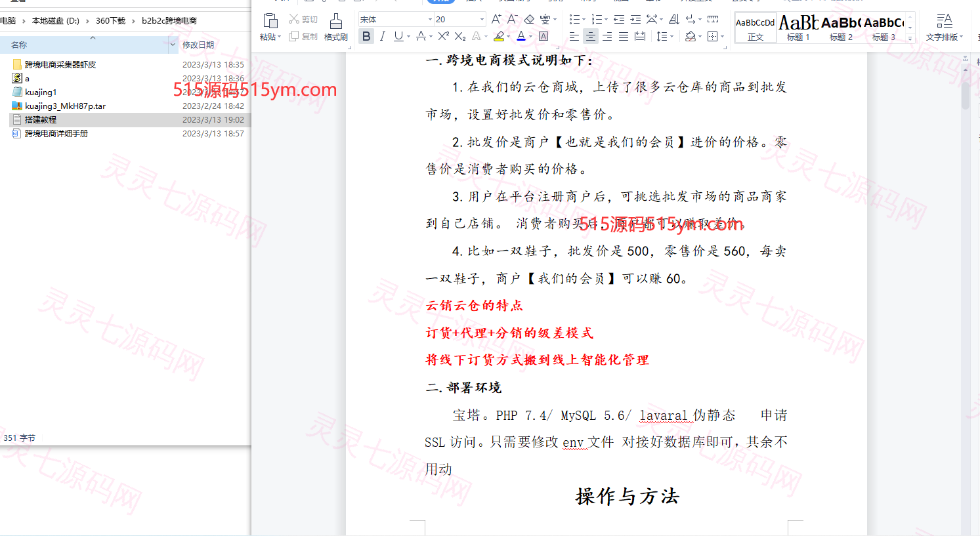This screenshot has height=536, width=980.
Task: Apply the 标题 1 style
Action: pyautogui.click(x=798, y=28)
